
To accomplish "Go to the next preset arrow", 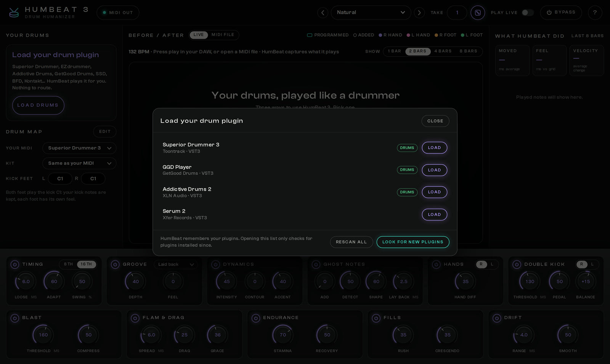I will click(x=419, y=13).
